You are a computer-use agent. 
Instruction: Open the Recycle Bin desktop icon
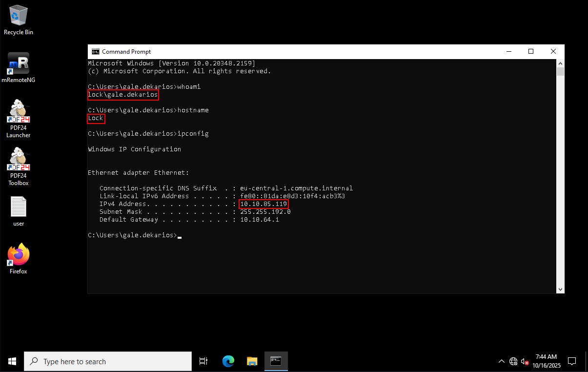click(19, 20)
